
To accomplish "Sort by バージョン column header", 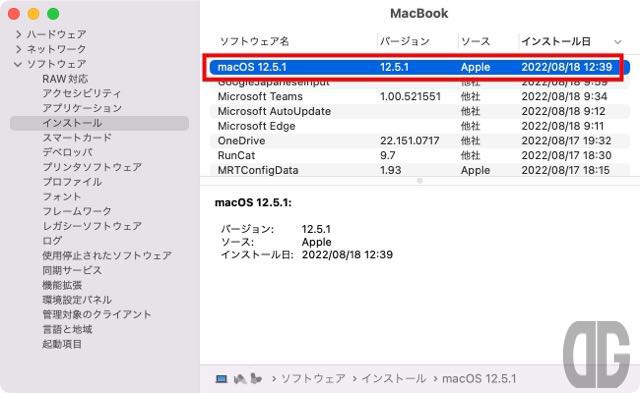I will click(404, 41).
